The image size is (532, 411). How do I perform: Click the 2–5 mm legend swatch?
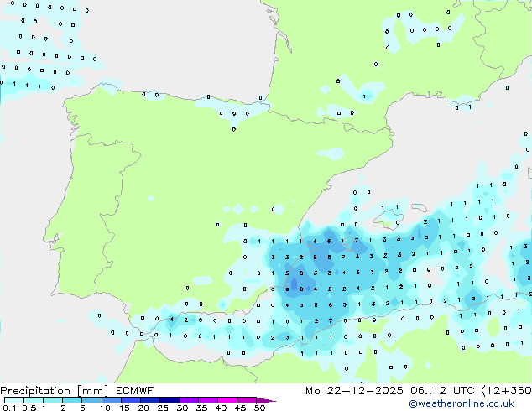pyautogui.click(x=72, y=400)
